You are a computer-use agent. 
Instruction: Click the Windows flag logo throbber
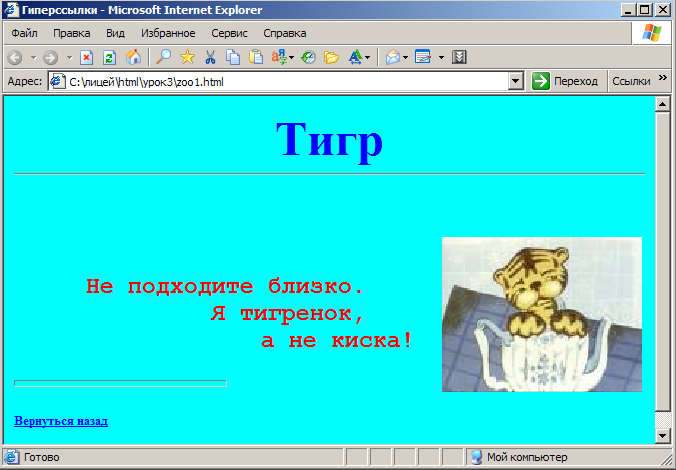point(651,33)
